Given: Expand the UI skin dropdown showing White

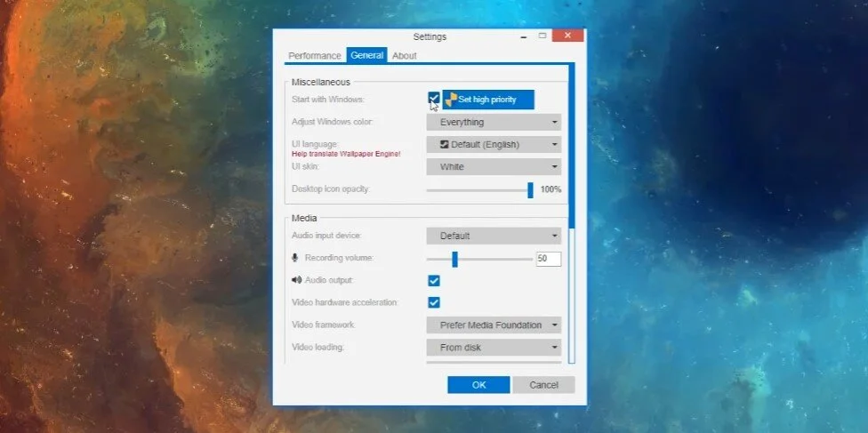Looking at the screenshot, I should pos(494,166).
